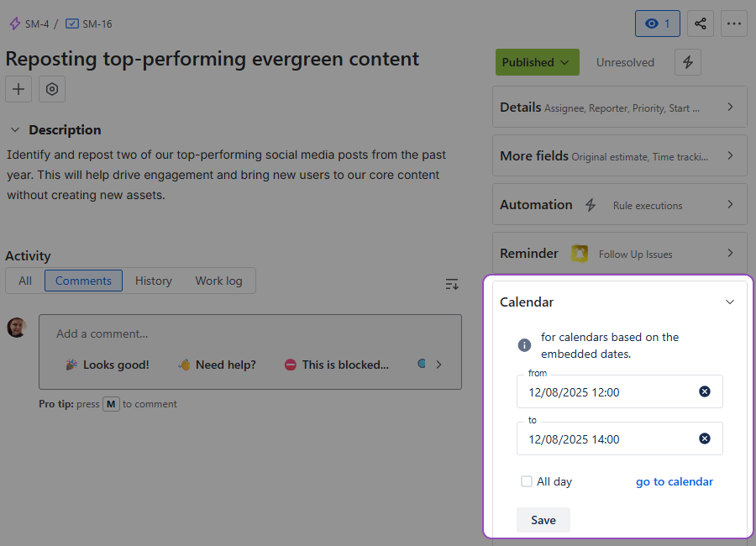756x546 pixels.
Task: Click the plus add button under title
Action: click(x=18, y=89)
